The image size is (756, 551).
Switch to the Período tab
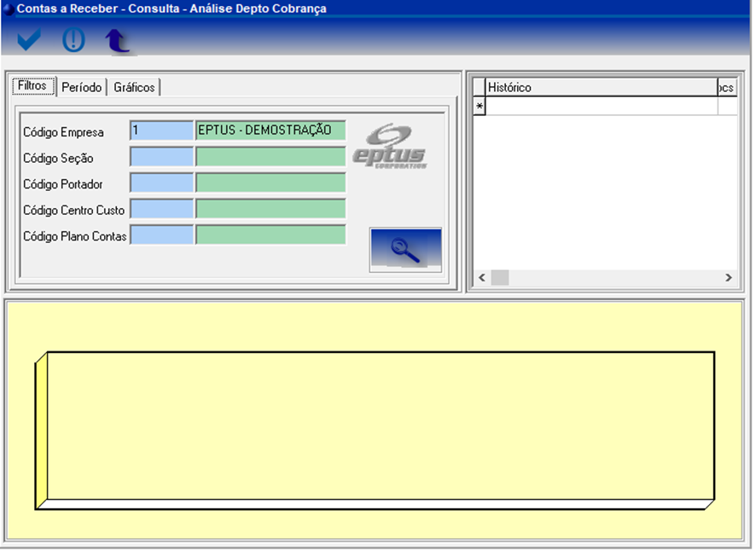(82, 88)
